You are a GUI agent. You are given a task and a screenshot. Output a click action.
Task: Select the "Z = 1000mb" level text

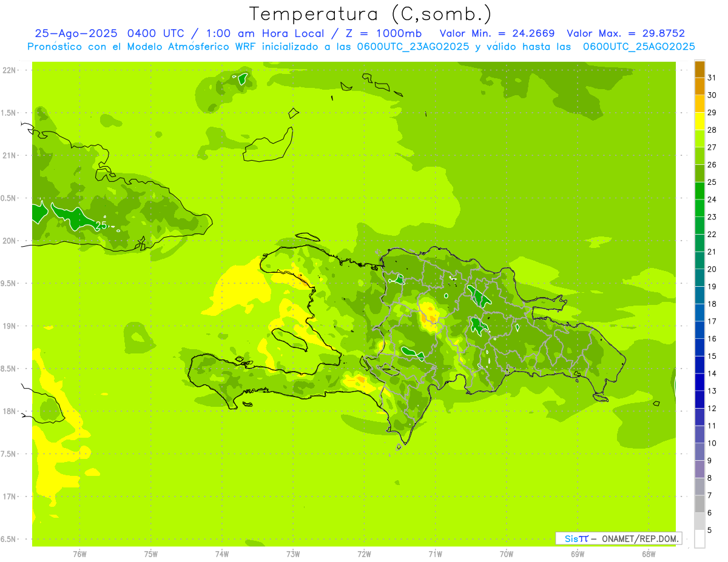pos(383,33)
